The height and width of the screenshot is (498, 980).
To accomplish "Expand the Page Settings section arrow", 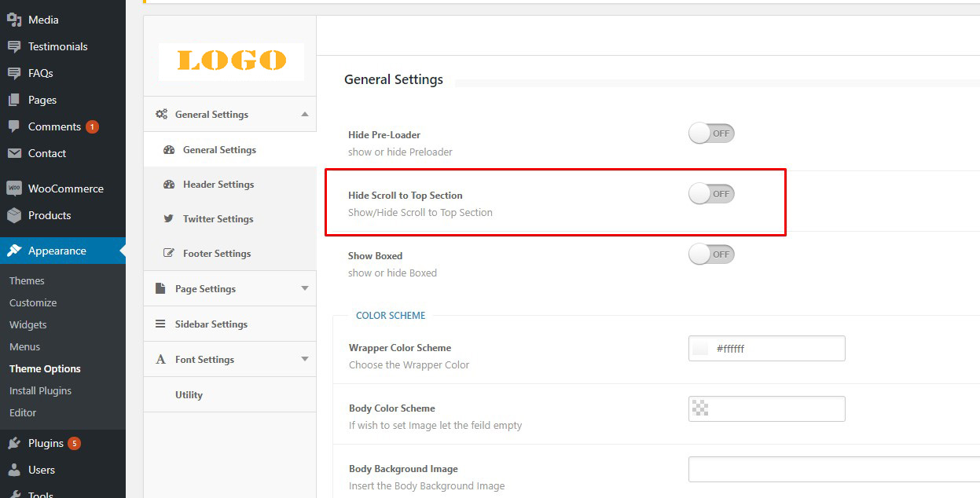I will (305, 289).
